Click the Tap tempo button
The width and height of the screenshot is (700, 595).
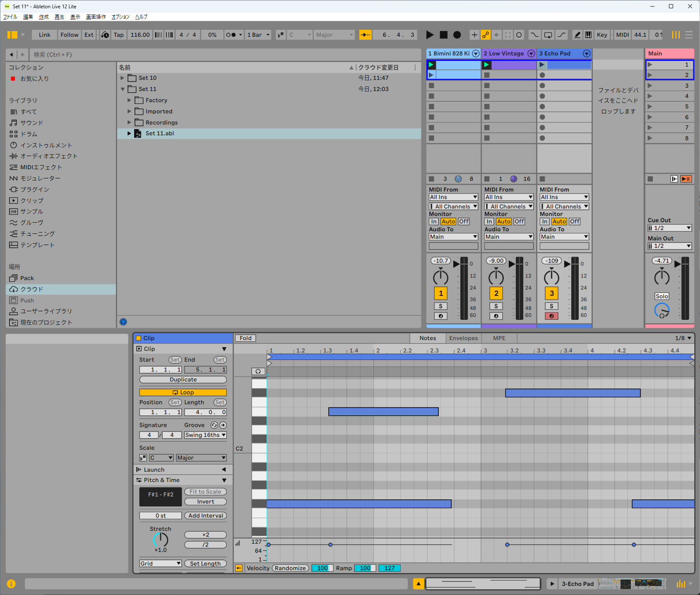(118, 35)
